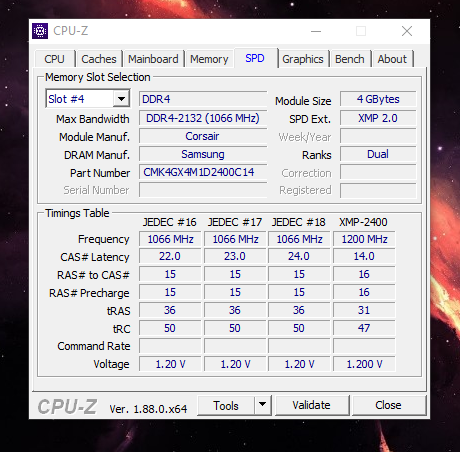This screenshot has height=452, width=460.
Task: Click the JEDEC #18 column header
Action: [299, 222]
